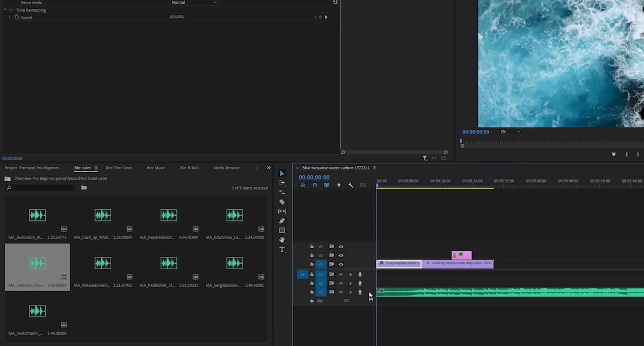Hide the V1 track output eye icon
The height and width of the screenshot is (346, 644).
341,264
